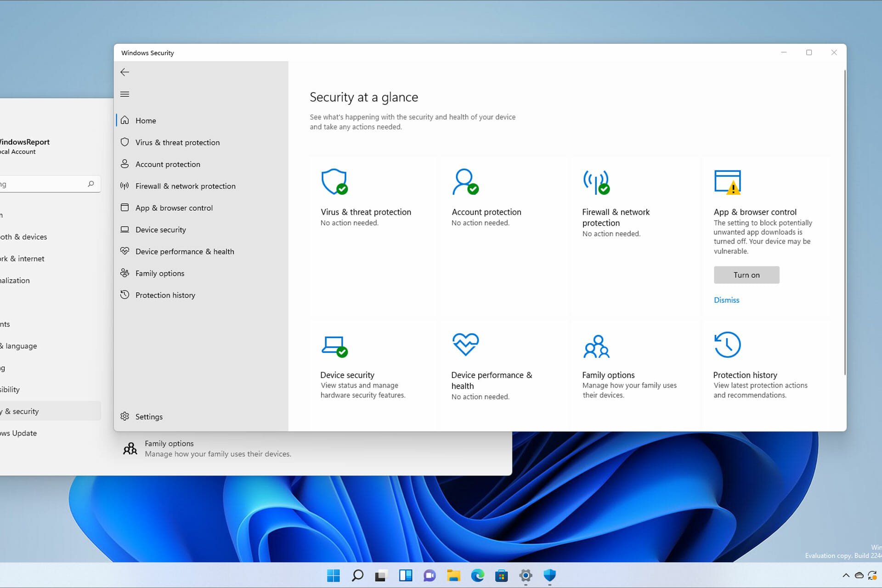Select Virus & threat protection in sidebar

pyautogui.click(x=177, y=142)
